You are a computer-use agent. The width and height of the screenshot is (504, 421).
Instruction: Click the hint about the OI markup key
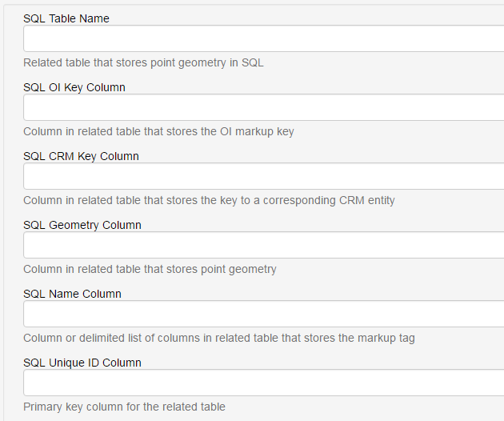(158, 131)
